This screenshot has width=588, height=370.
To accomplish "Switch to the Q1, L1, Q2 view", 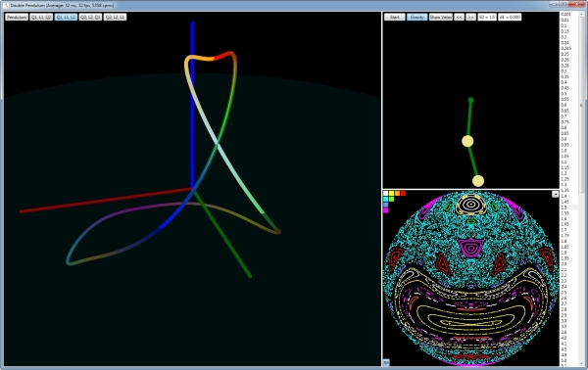I will (x=41, y=17).
